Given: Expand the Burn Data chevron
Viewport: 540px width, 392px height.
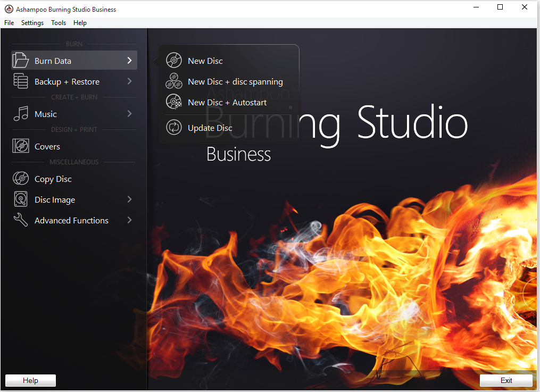Looking at the screenshot, I should pos(129,61).
